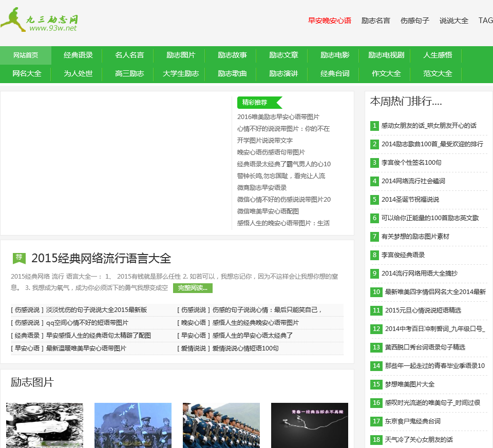The image size is (493, 448).
Task: Open 淡淡忧伤的句子说说大全2015最新版 article
Action: click(x=97, y=310)
